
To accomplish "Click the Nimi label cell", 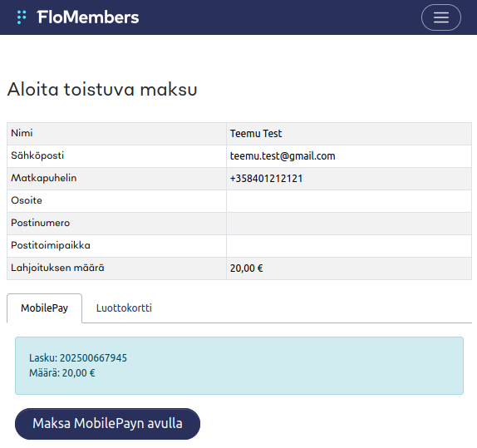I will tap(117, 134).
